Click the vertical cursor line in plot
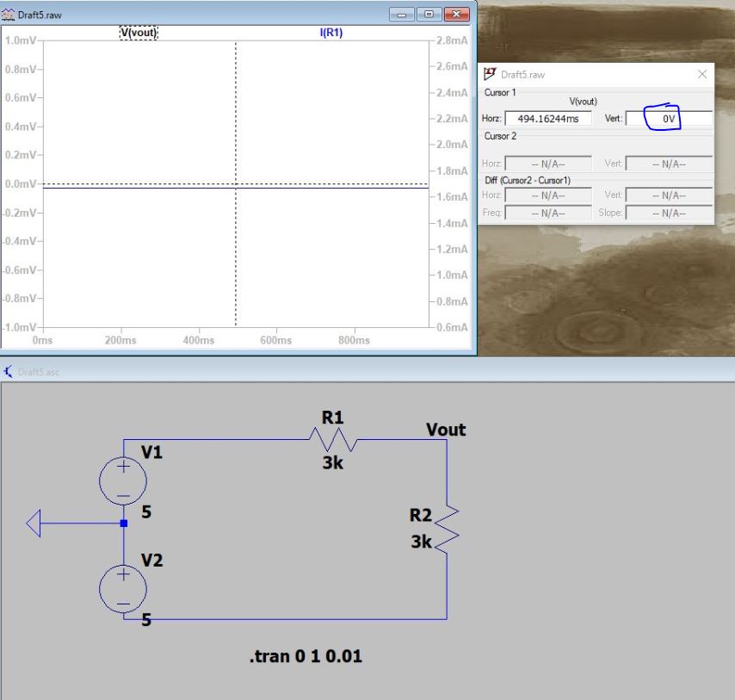Screen dimensions: 735x700 coord(236,258)
